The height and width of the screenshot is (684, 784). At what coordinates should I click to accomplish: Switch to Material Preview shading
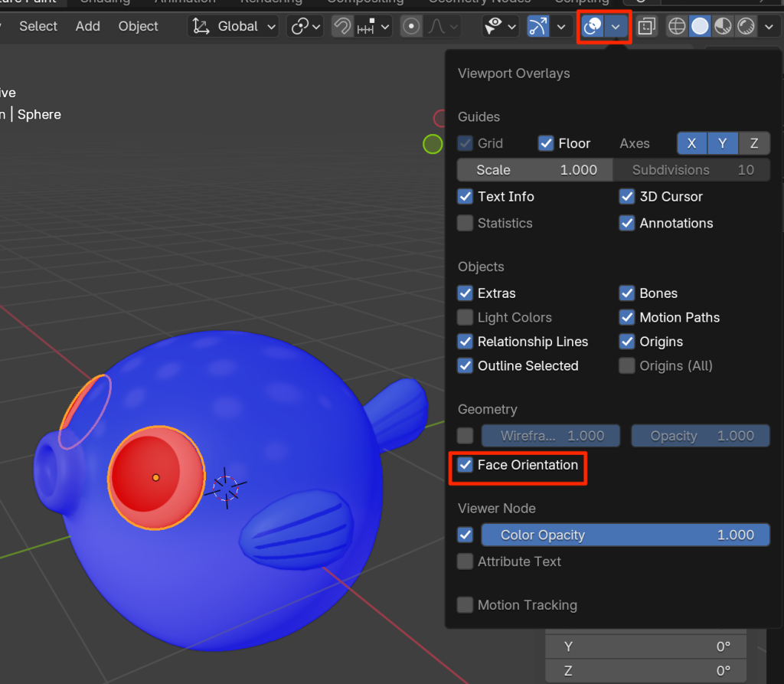coord(723,27)
